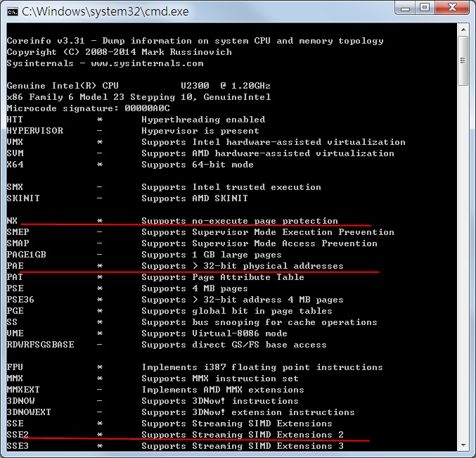Minimize the cmd.exe window
This screenshot has width=476, height=458.
pyautogui.click(x=405, y=8)
